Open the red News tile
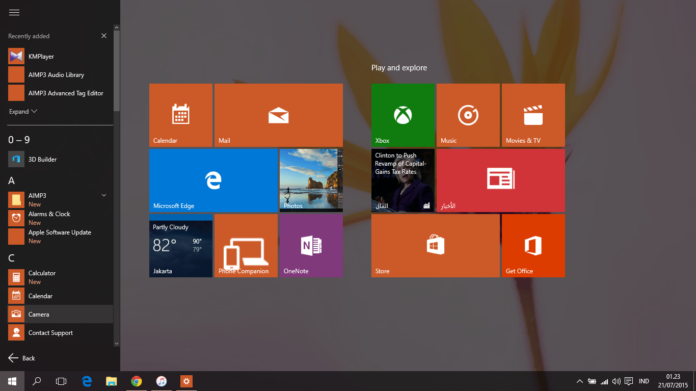 (501, 181)
